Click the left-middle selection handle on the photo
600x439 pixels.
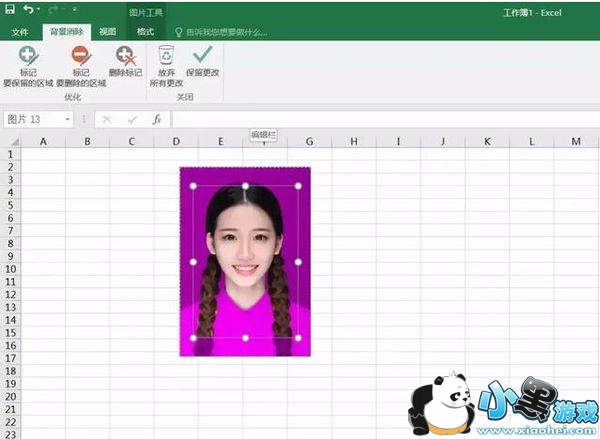tap(193, 262)
